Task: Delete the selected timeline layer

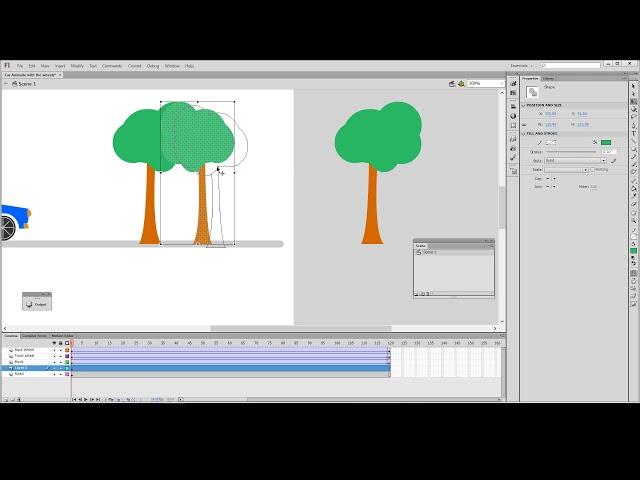Action: [19, 400]
